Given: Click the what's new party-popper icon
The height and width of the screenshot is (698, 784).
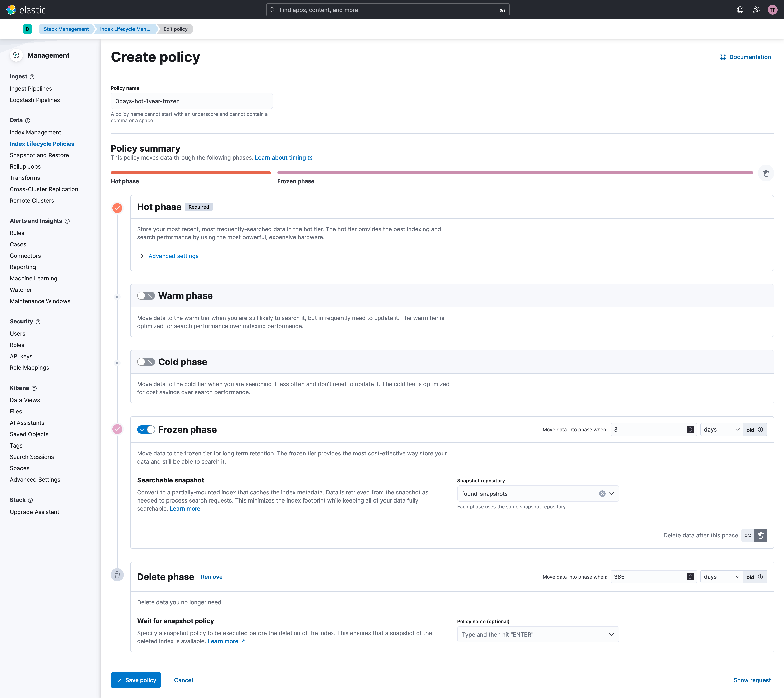Looking at the screenshot, I should (x=756, y=10).
